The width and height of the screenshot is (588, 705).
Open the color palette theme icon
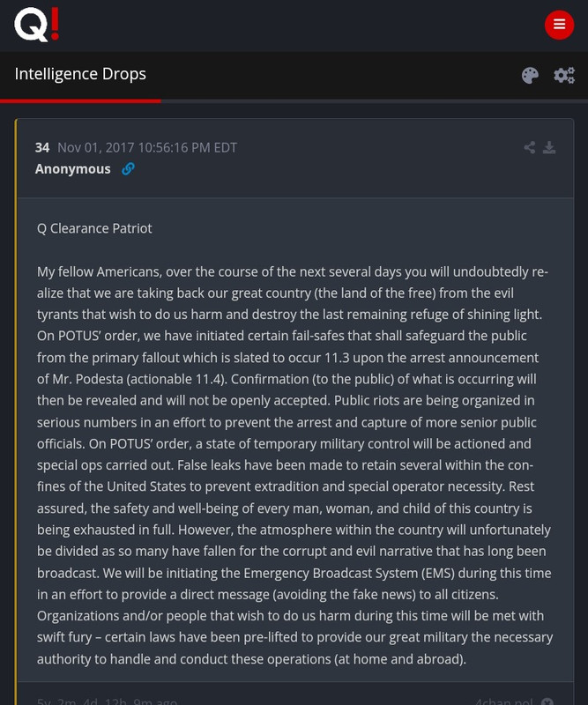click(530, 75)
